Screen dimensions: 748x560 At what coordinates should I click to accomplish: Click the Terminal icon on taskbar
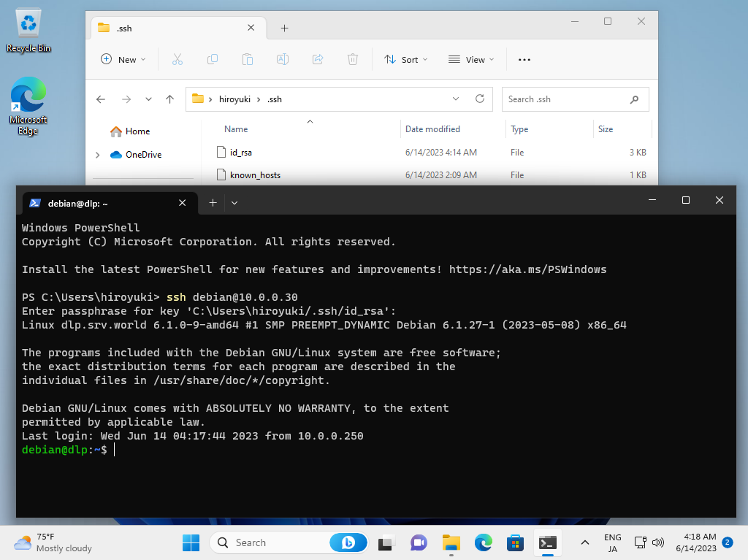pyautogui.click(x=548, y=542)
